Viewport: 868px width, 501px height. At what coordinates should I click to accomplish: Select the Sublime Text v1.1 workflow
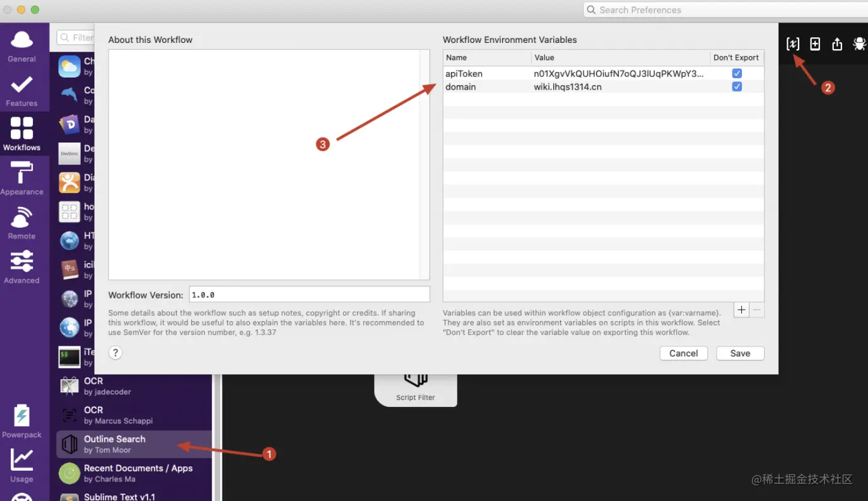[x=134, y=497]
